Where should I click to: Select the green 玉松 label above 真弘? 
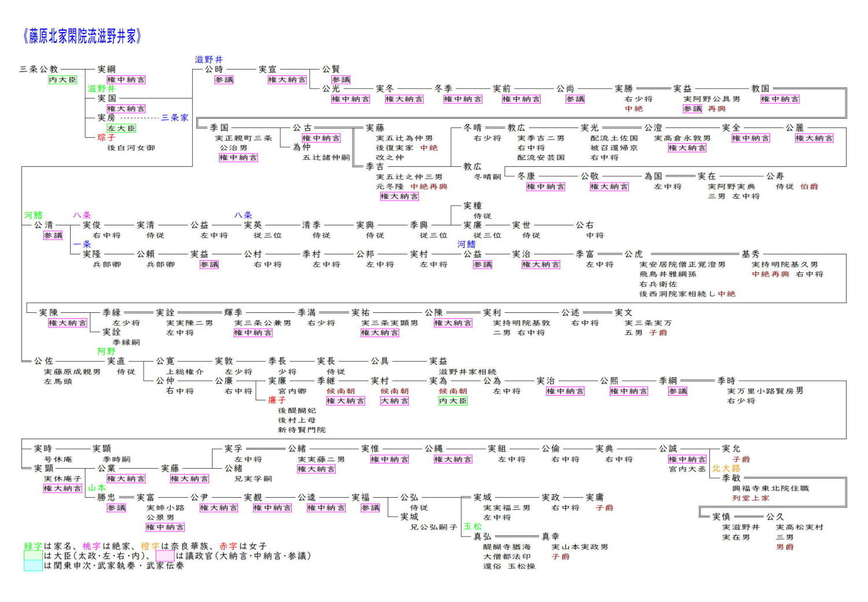pyautogui.click(x=473, y=527)
